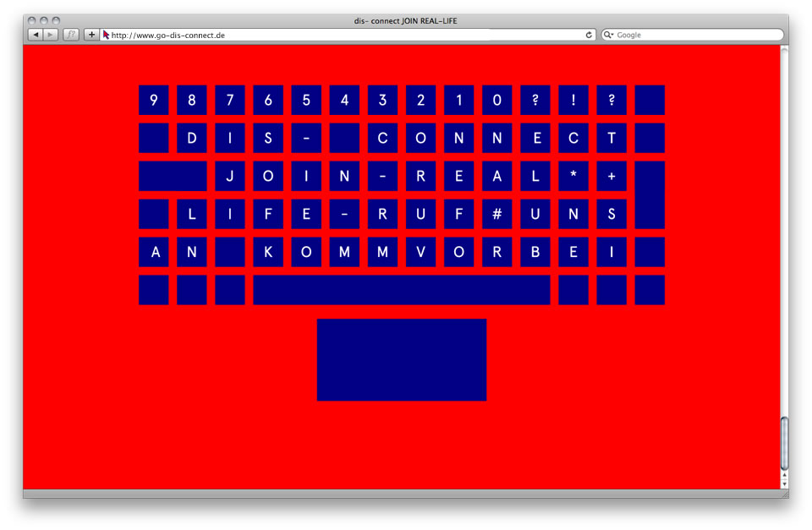Tap the 5 key tile

306,100
